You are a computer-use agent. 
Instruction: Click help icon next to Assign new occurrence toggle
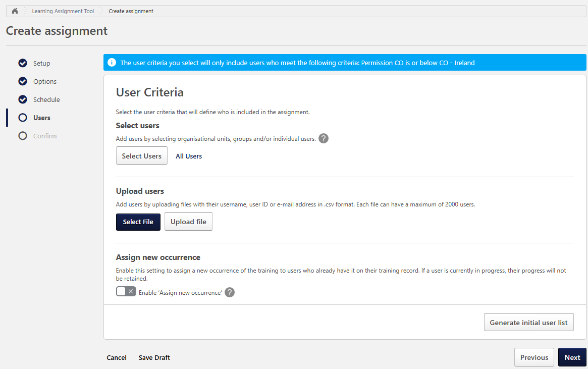click(230, 292)
